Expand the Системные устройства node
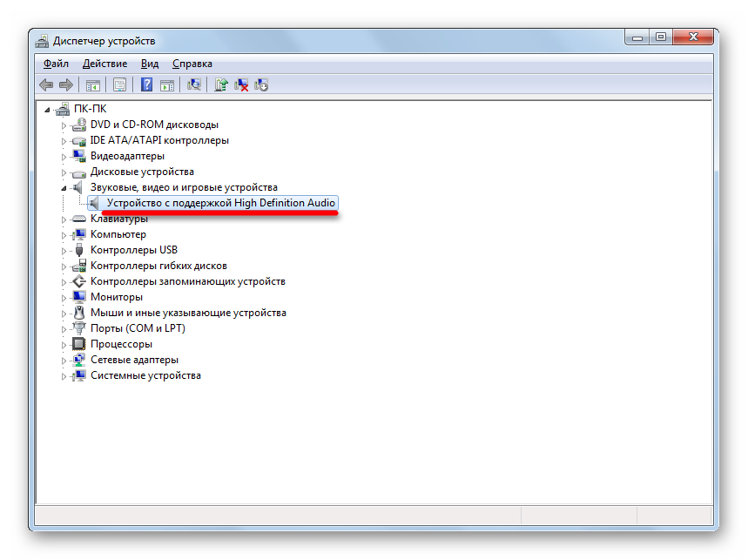This screenshot has width=748, height=560. (64, 377)
